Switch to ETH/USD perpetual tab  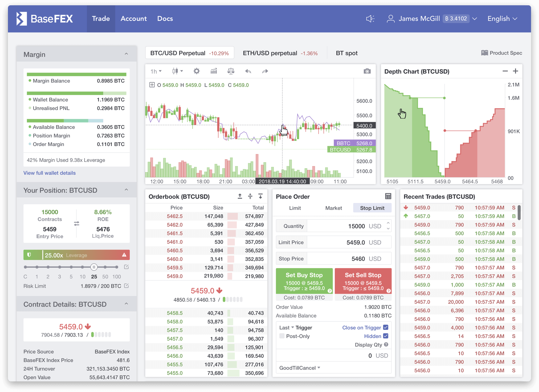click(x=280, y=53)
